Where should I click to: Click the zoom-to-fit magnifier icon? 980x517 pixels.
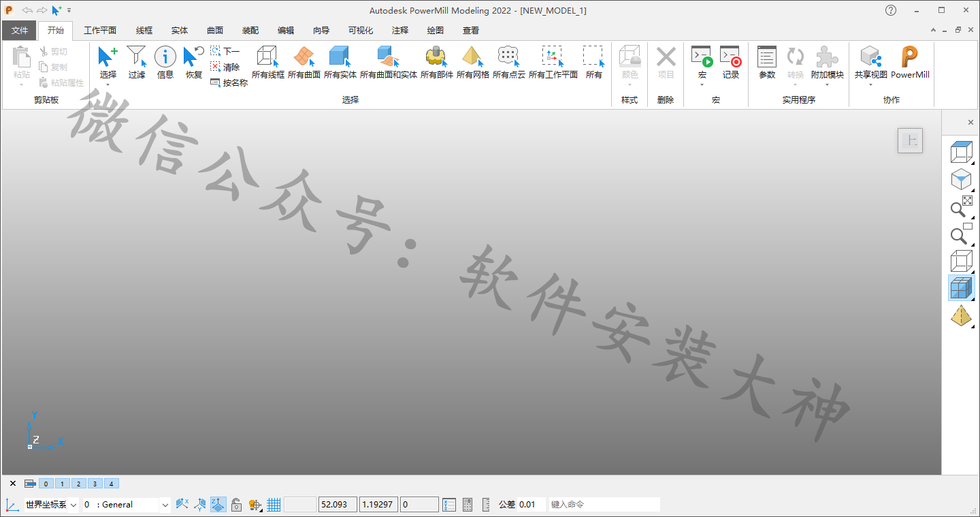point(961,207)
